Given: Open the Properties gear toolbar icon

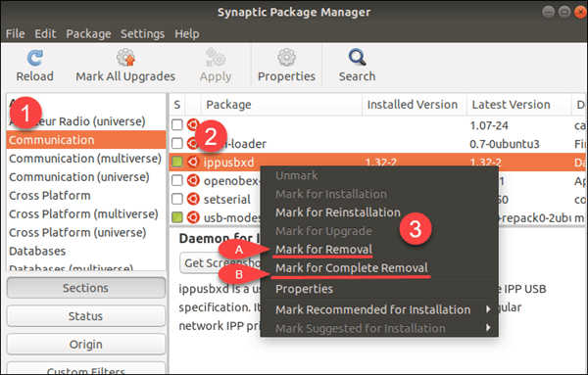Looking at the screenshot, I should [x=286, y=58].
